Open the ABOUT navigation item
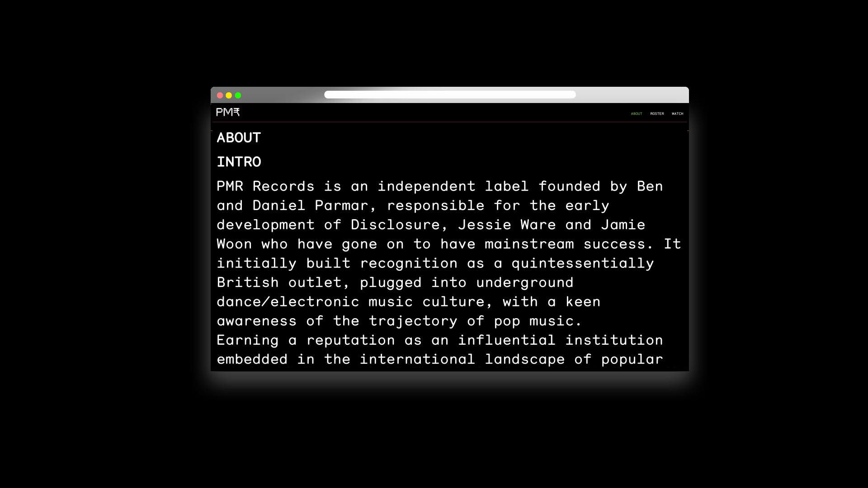Image resolution: width=868 pixels, height=488 pixels. pos(637,114)
